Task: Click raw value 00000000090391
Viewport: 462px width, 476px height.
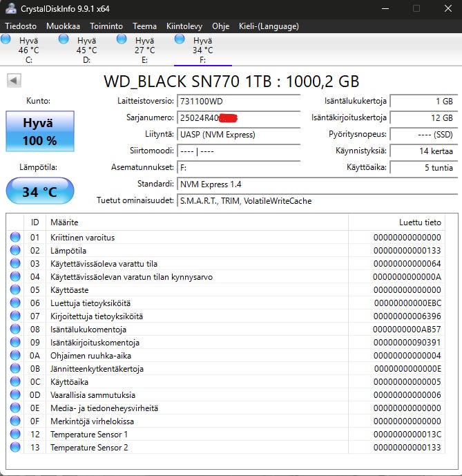Action: coord(407,343)
